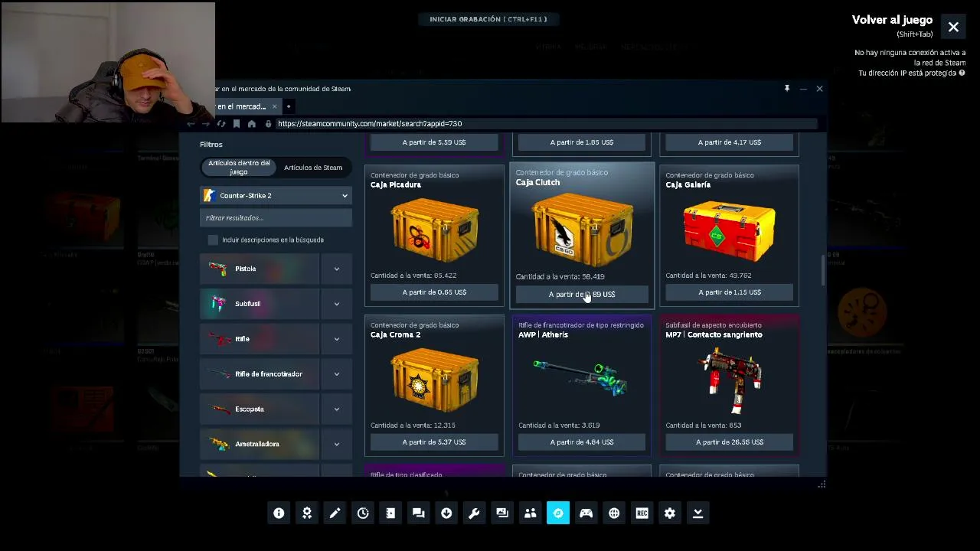This screenshot has height=551, width=980.
Task: Click the REC recording icon
Action: click(642, 513)
